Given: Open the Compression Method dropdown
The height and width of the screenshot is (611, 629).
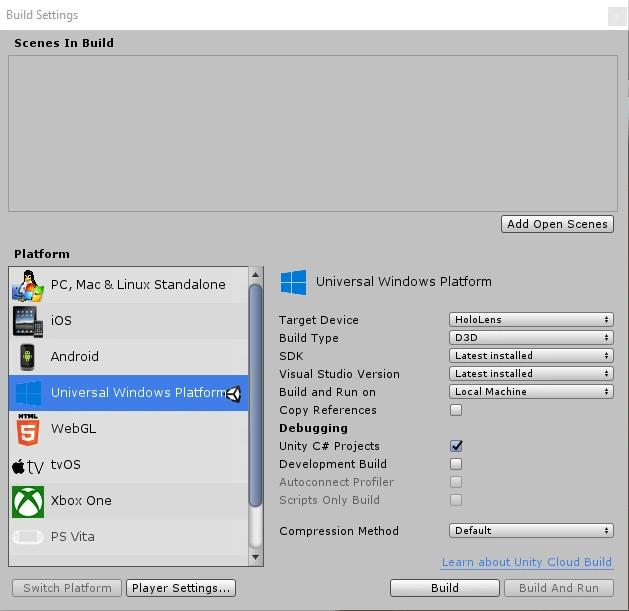Looking at the screenshot, I should [x=531, y=531].
